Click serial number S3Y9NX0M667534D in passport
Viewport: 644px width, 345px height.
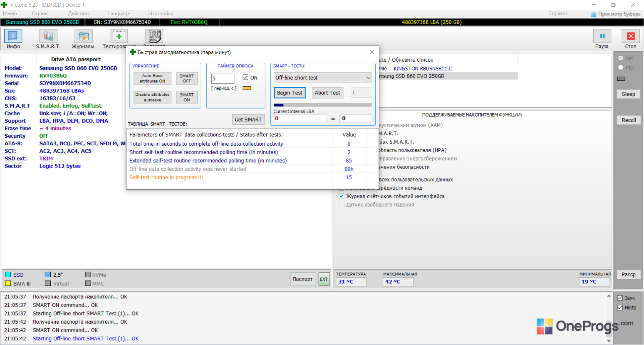coord(65,83)
